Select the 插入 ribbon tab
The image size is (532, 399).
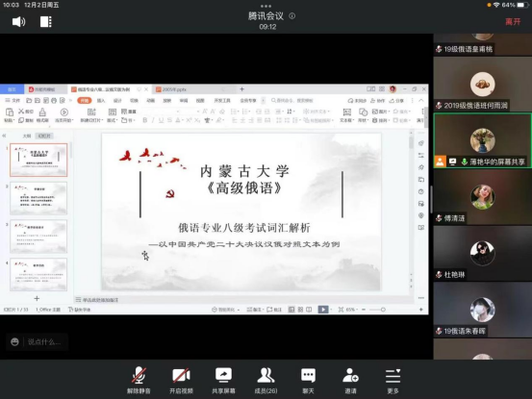pyautogui.click(x=101, y=100)
